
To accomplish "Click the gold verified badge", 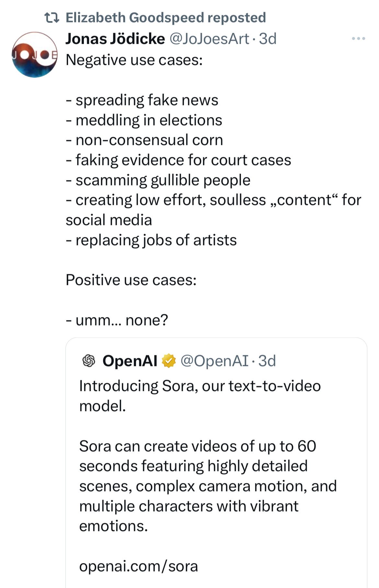I will pyautogui.click(x=168, y=361).
